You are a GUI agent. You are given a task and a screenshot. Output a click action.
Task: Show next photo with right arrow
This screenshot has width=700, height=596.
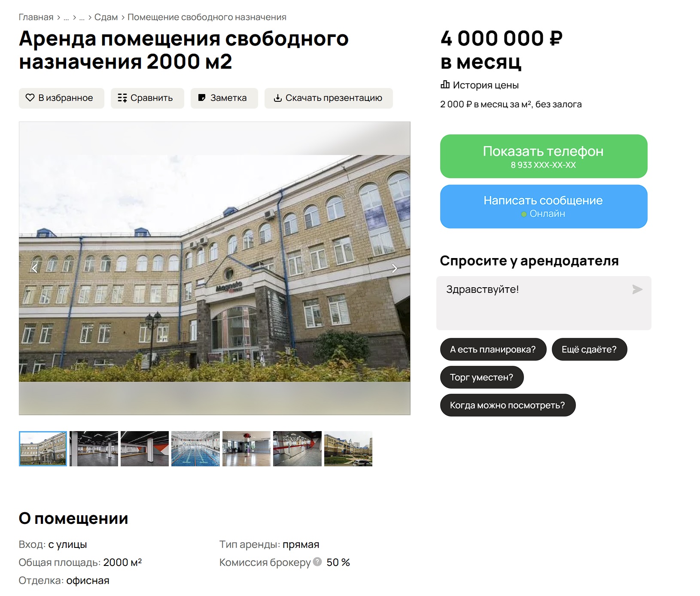click(x=394, y=268)
